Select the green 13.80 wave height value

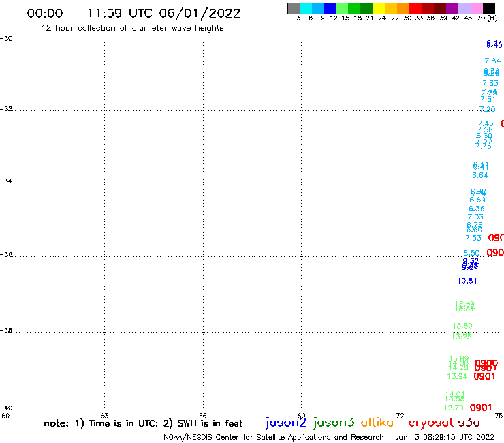pos(462,326)
